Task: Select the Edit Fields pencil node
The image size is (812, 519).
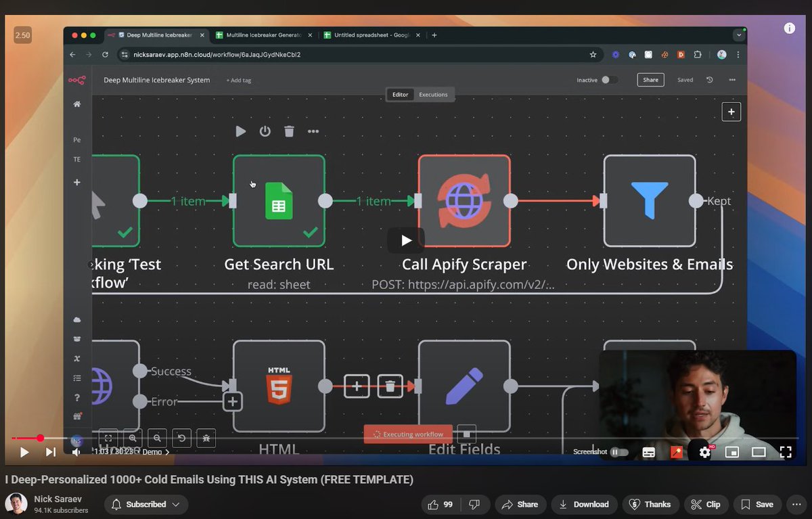Action: tap(464, 386)
